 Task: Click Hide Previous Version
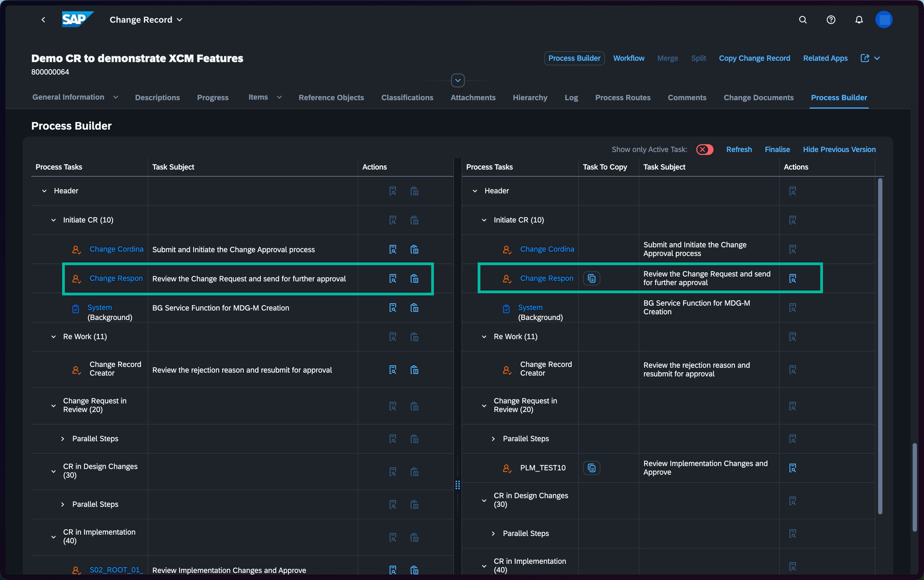pos(839,150)
